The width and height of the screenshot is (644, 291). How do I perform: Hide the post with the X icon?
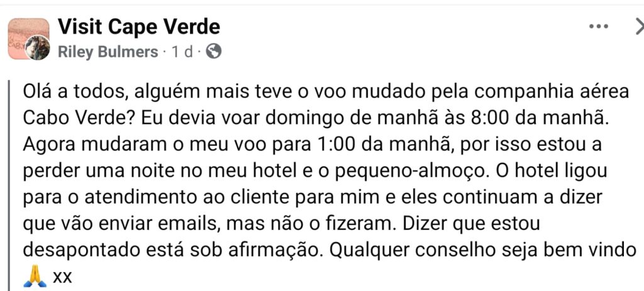(x=636, y=26)
